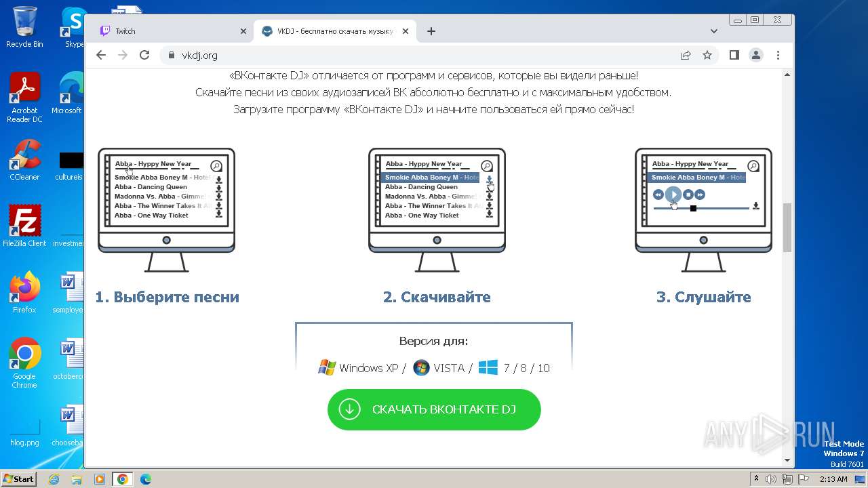
Task: Click the share page icon in address bar
Action: pos(686,55)
